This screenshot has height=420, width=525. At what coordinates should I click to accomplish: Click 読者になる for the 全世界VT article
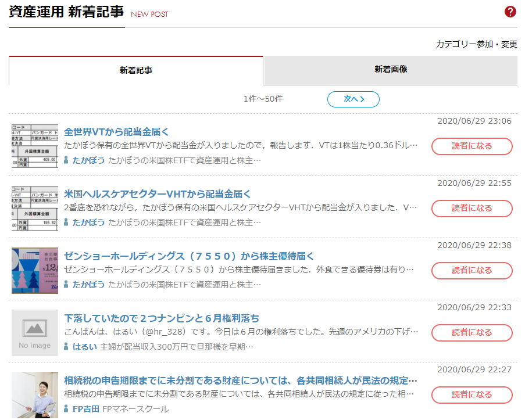coord(472,145)
